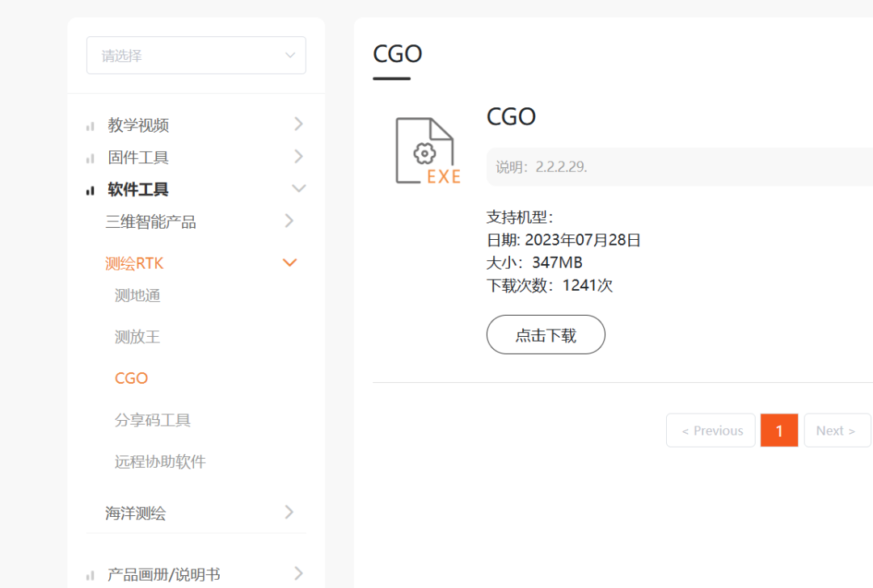Open the 固件工具 category
Image resolution: width=873 pixels, height=588 pixels.
pyautogui.click(x=138, y=157)
